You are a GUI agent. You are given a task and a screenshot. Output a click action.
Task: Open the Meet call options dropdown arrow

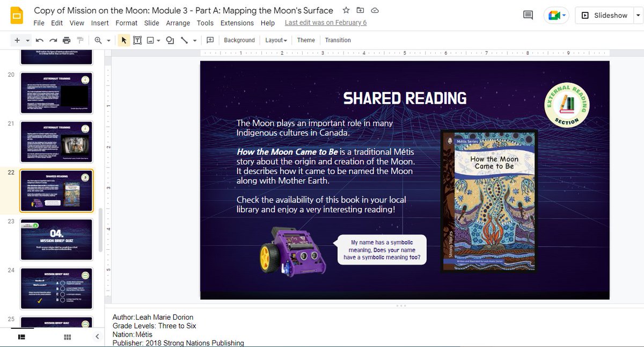(x=565, y=16)
